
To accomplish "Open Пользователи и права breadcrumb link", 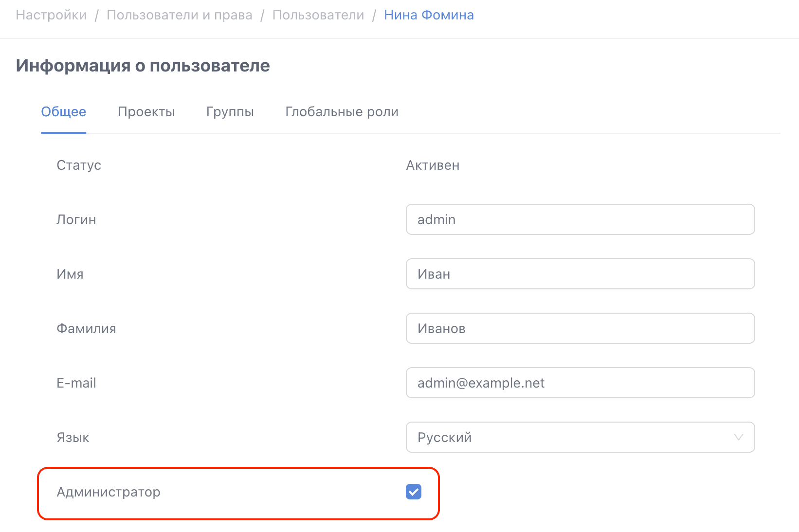I will point(180,15).
